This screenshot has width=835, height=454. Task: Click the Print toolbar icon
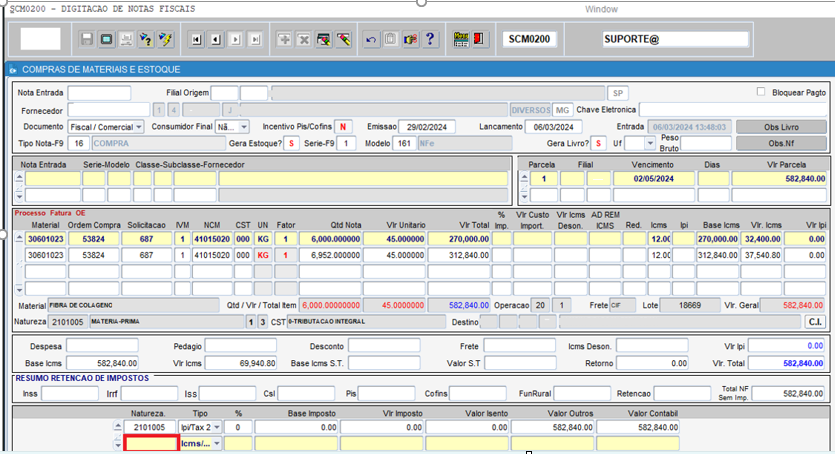(x=126, y=39)
